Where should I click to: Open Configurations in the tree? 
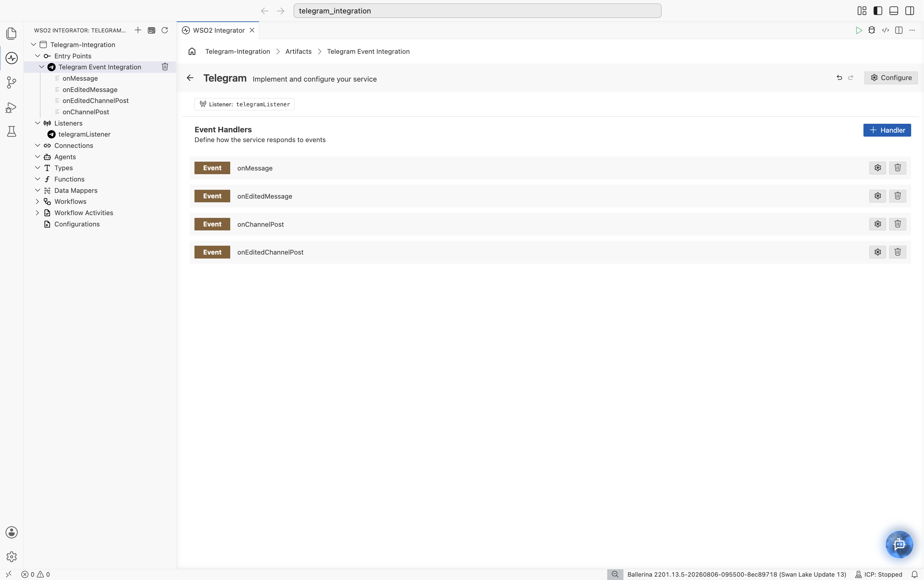pos(77,224)
